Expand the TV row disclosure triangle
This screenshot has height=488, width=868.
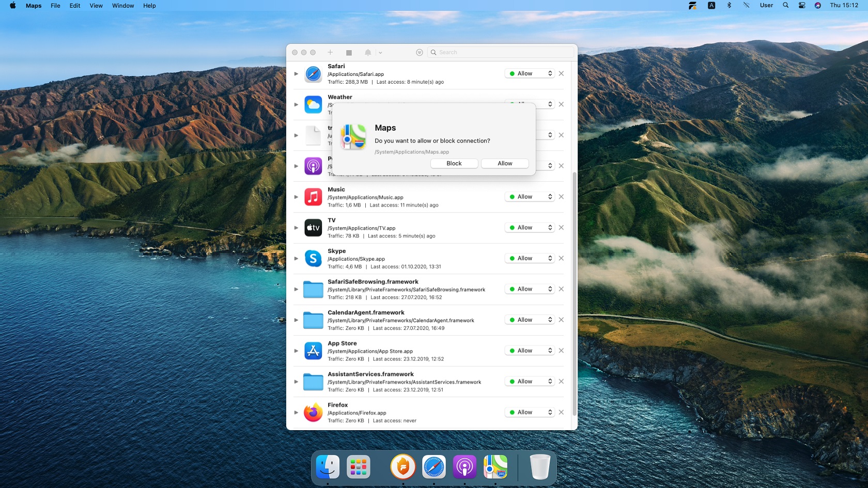(x=296, y=228)
